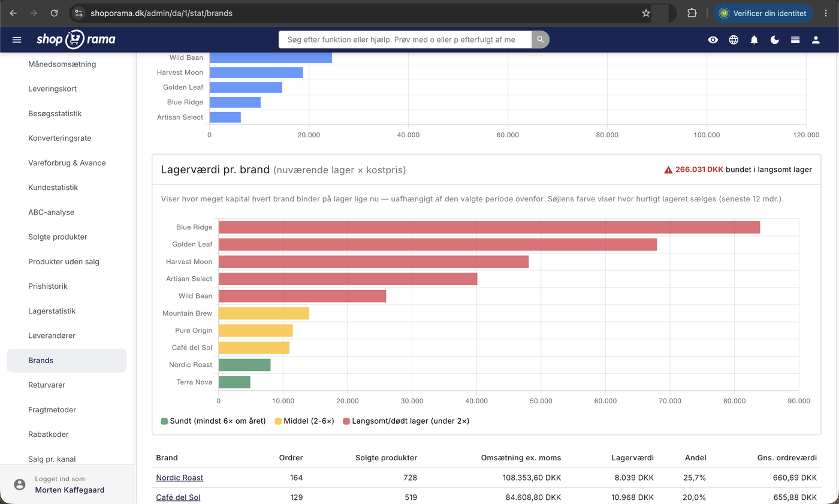Go back with the browser back arrow

13,13
